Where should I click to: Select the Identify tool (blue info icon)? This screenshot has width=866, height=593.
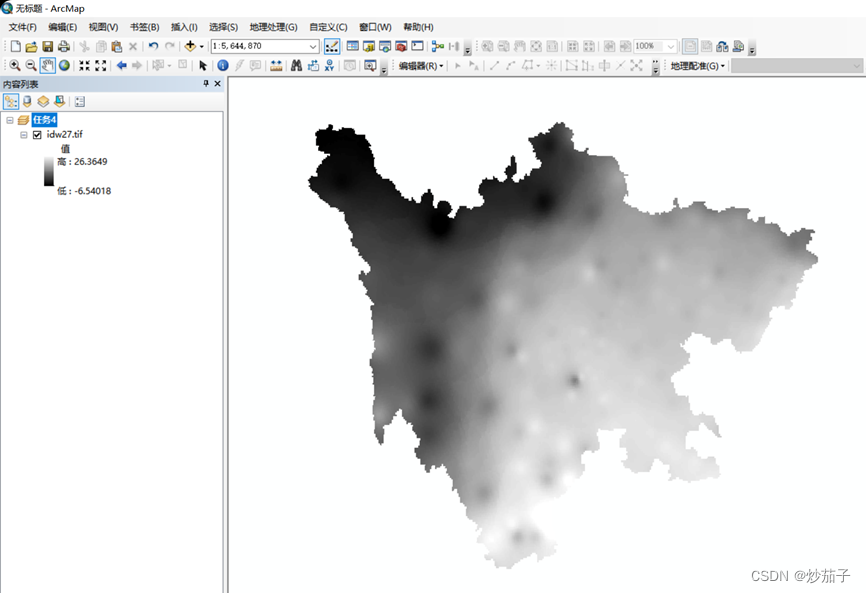(223, 65)
